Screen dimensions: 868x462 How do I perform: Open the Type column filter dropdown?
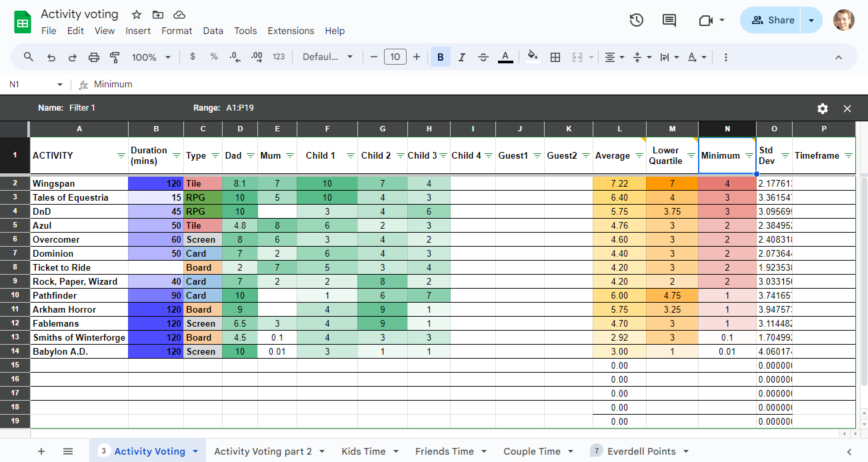(215, 155)
